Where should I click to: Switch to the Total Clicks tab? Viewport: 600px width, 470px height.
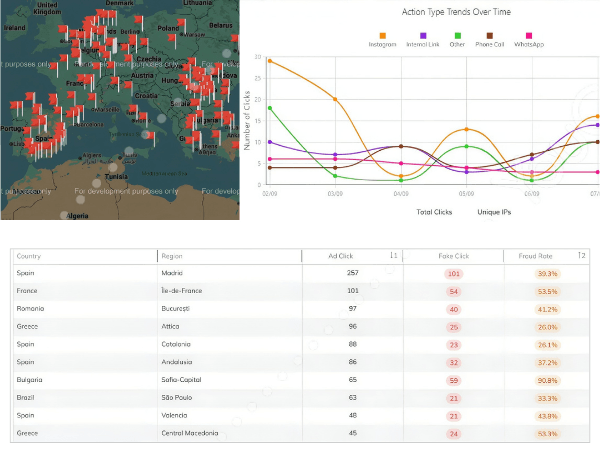click(436, 212)
